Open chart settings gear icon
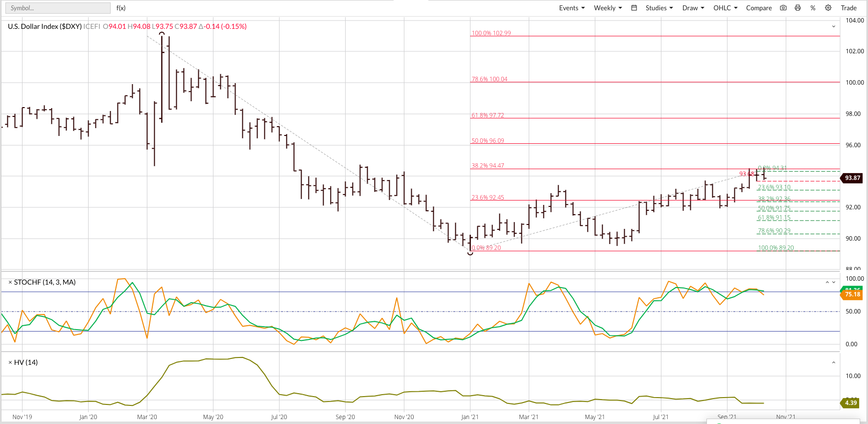 828,8
